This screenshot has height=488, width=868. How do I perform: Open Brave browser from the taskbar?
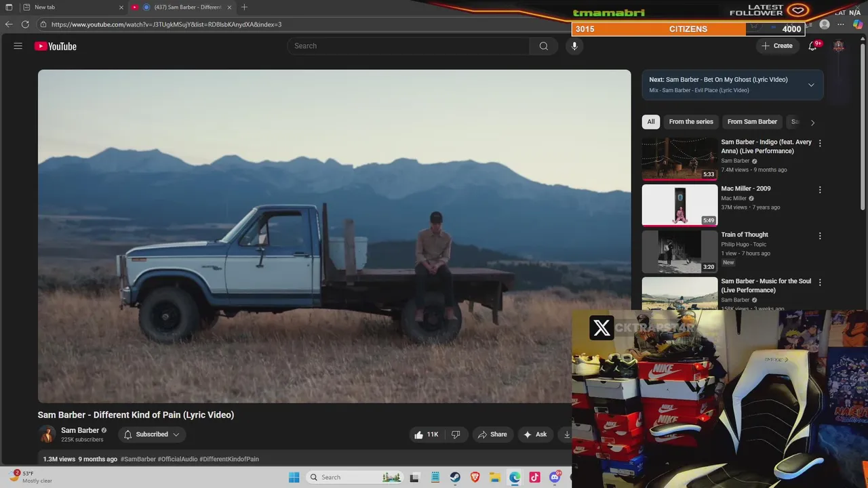475,477
